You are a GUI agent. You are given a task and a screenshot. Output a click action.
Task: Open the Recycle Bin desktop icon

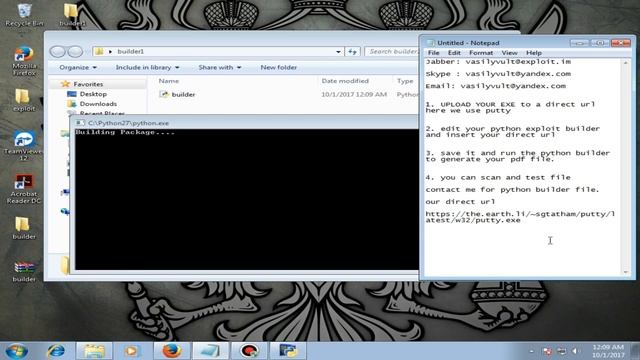pyautogui.click(x=24, y=15)
